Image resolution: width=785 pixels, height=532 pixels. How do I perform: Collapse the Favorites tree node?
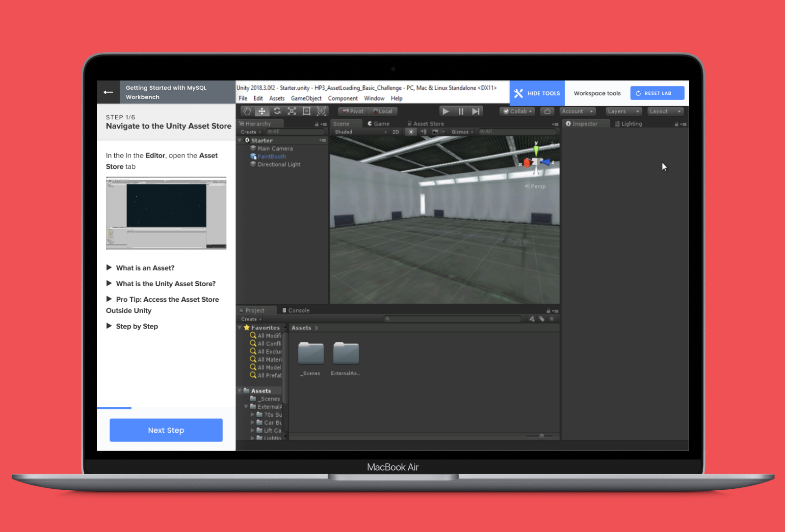pos(240,328)
